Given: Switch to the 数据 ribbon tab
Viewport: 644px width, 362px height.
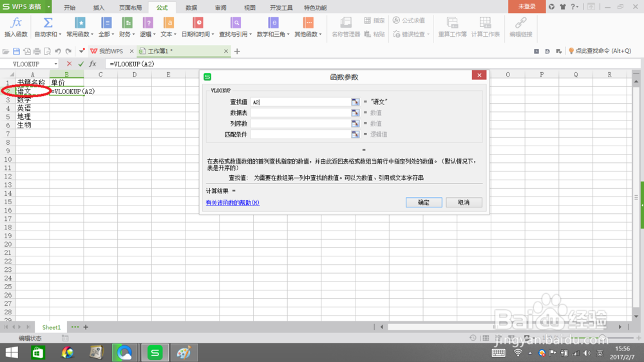Looking at the screenshot, I should click(191, 8).
